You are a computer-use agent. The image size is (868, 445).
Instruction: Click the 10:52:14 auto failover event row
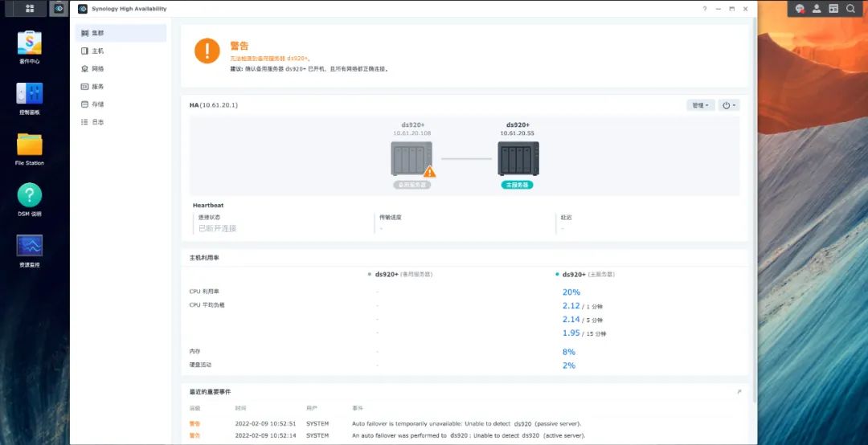465,435
